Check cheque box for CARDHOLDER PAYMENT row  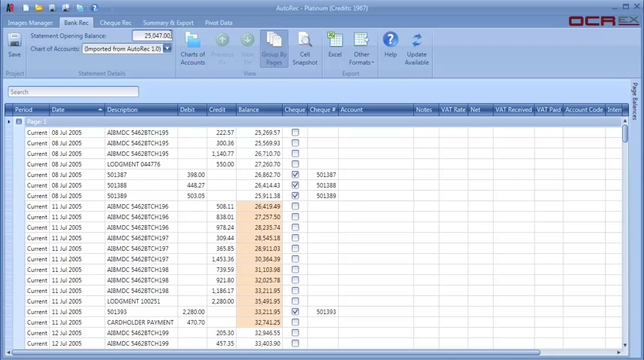click(x=296, y=322)
